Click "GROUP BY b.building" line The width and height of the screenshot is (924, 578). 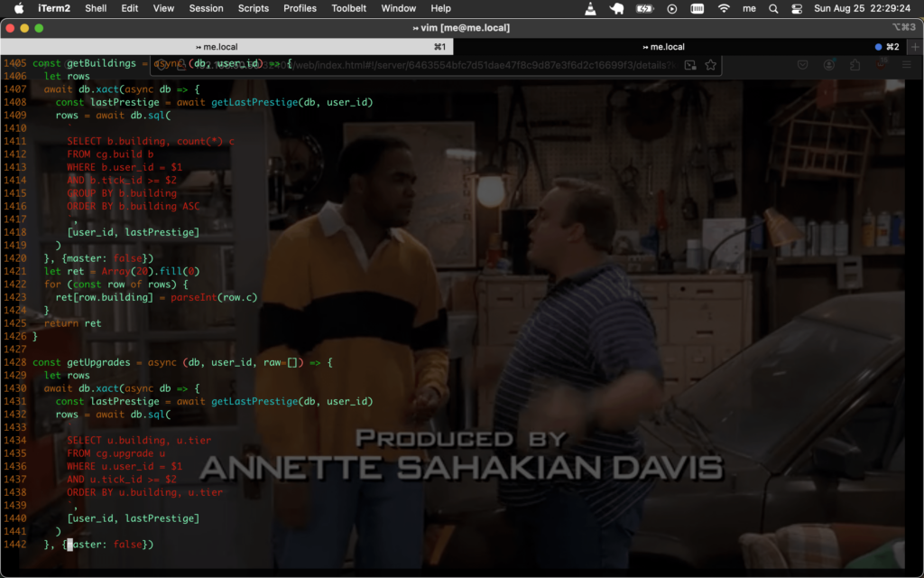[x=122, y=193]
